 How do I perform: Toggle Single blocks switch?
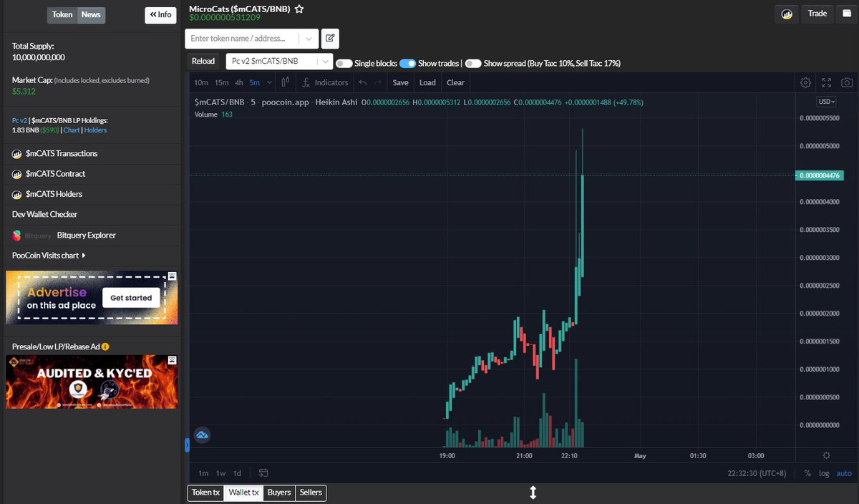(x=344, y=63)
